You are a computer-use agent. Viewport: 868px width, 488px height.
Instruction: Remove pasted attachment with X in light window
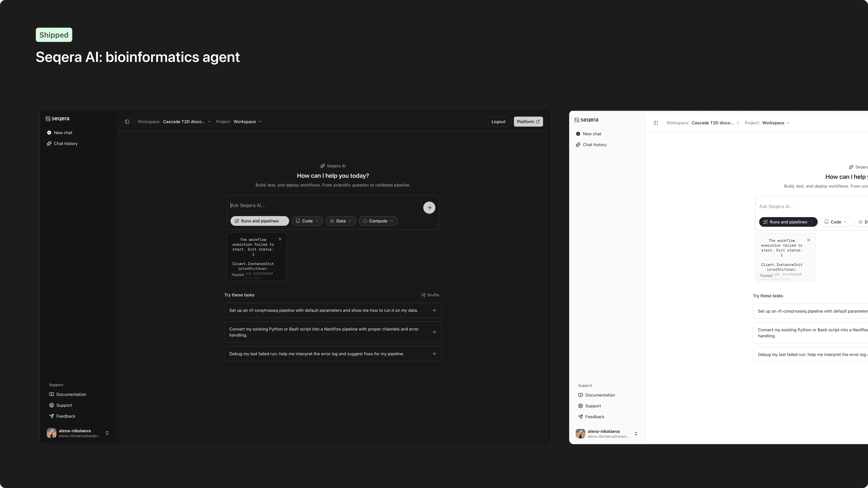[x=809, y=240]
